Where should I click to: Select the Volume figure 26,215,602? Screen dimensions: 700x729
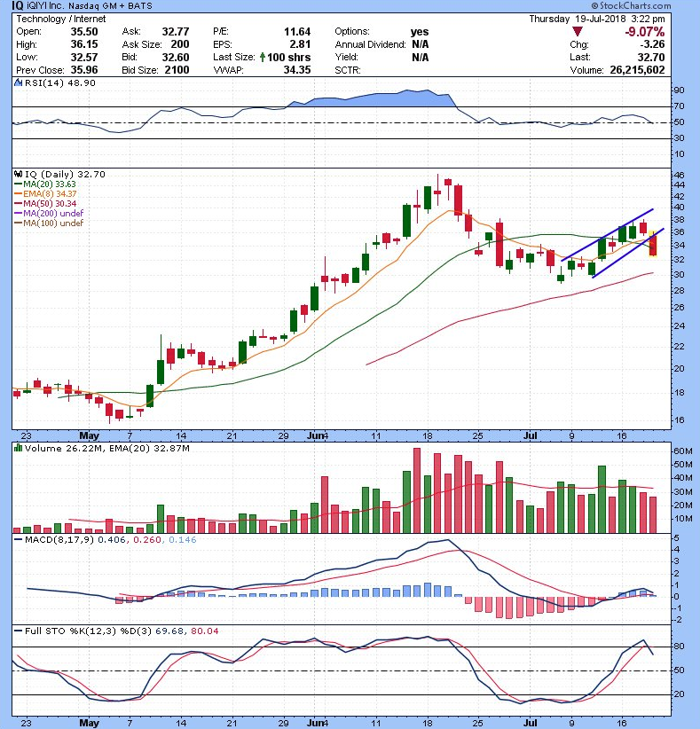point(637,70)
